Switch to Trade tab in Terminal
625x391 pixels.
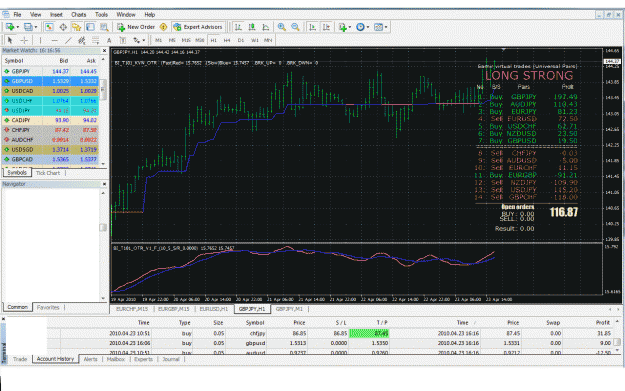[20, 359]
